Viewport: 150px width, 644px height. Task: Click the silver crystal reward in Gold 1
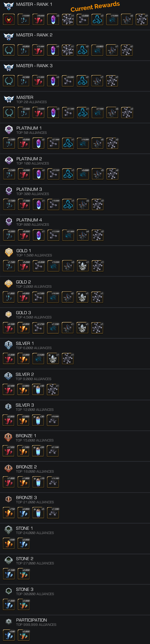(x=83, y=266)
